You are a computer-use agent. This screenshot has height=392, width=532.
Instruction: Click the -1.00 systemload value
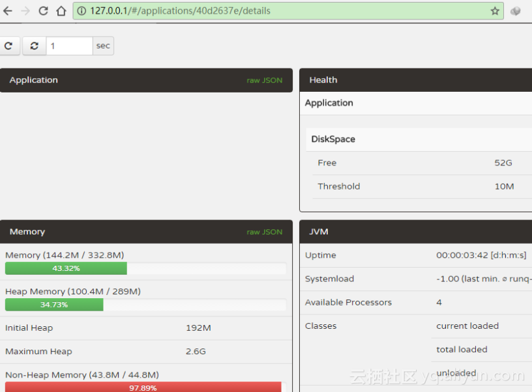coord(484,279)
